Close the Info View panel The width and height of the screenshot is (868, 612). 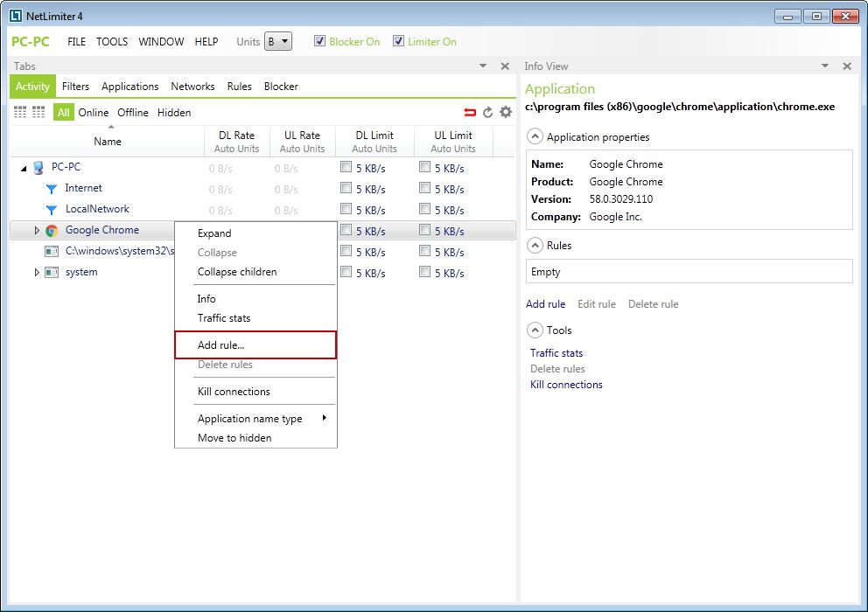[847, 66]
